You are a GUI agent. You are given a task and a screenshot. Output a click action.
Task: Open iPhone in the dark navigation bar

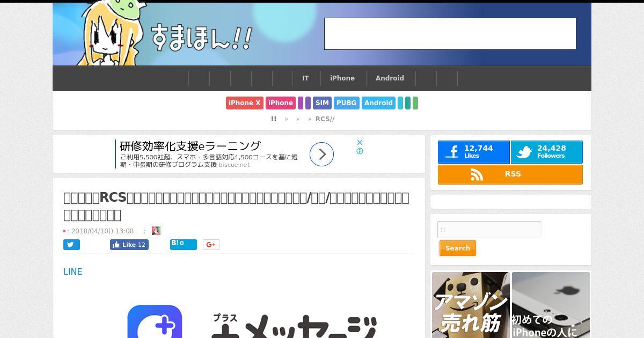pos(342,78)
